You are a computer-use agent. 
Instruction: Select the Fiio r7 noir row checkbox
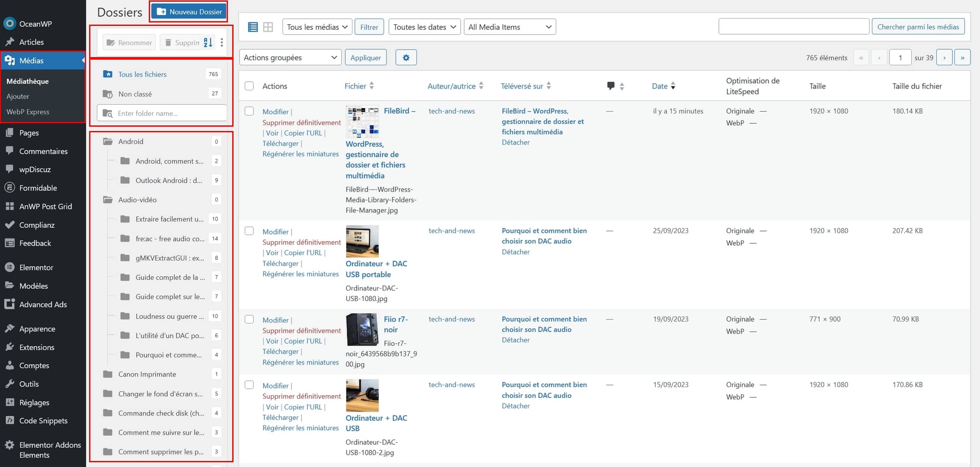tap(249, 319)
